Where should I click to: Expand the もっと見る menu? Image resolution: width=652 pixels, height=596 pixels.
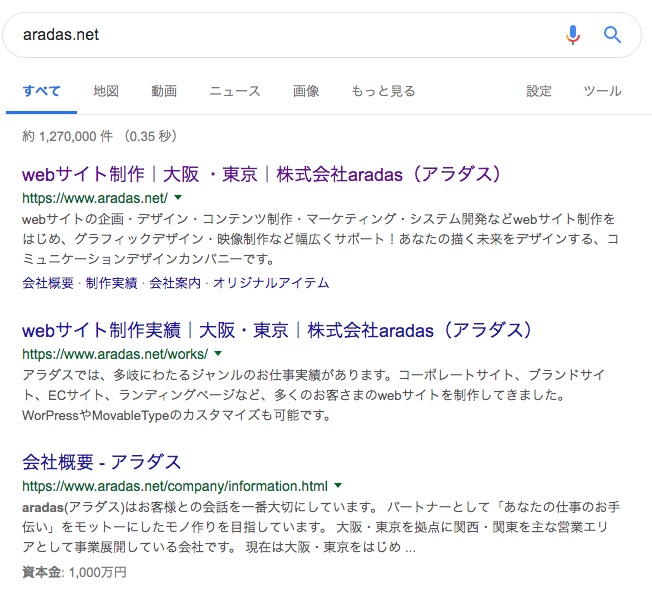point(383,91)
